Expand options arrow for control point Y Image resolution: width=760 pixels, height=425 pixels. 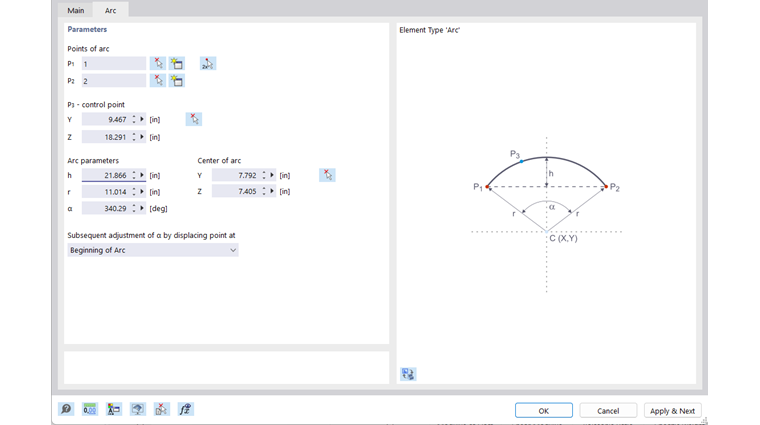(x=142, y=119)
